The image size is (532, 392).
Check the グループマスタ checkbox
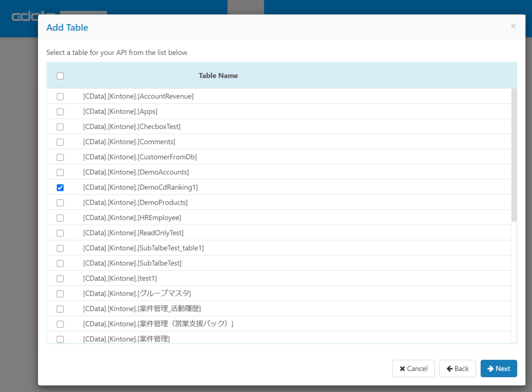coord(60,294)
